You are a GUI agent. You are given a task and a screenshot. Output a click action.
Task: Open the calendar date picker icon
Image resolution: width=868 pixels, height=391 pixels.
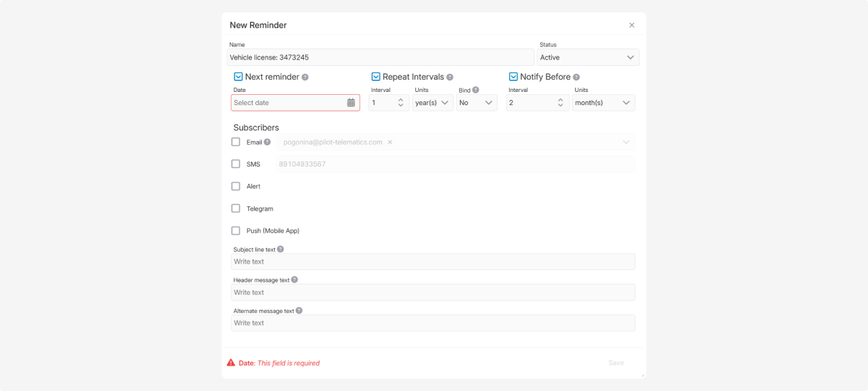pos(351,103)
